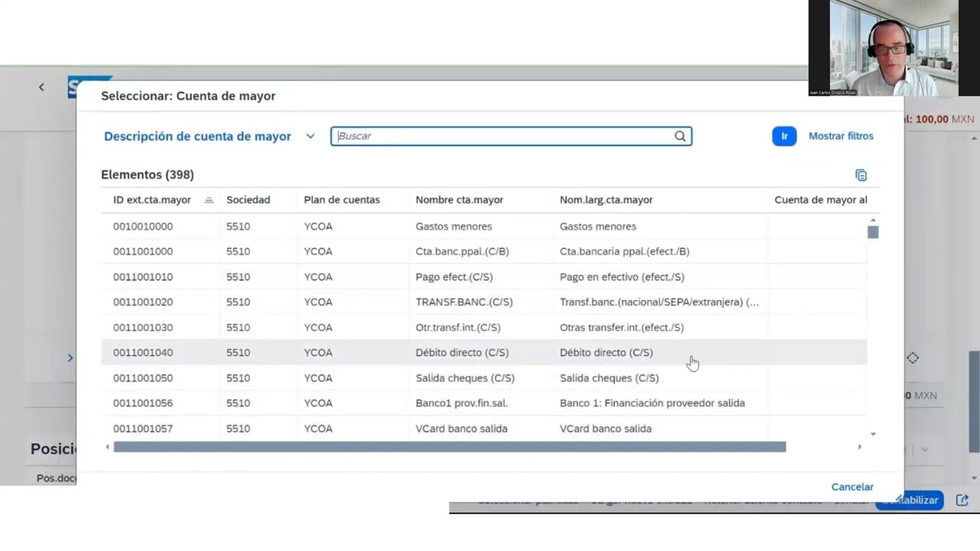The height and width of the screenshot is (551, 980).
Task: Click the vertical scrollbar thumb of the table
Action: pos(873,232)
